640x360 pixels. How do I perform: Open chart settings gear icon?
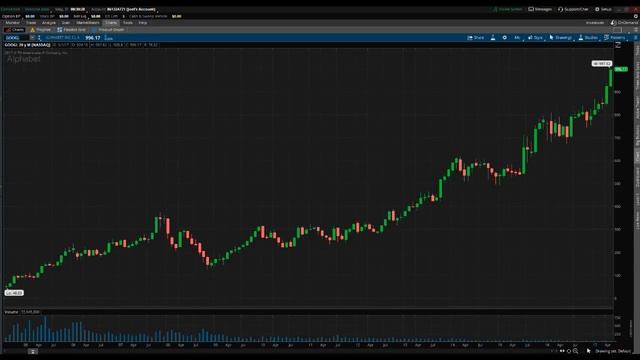[504, 38]
